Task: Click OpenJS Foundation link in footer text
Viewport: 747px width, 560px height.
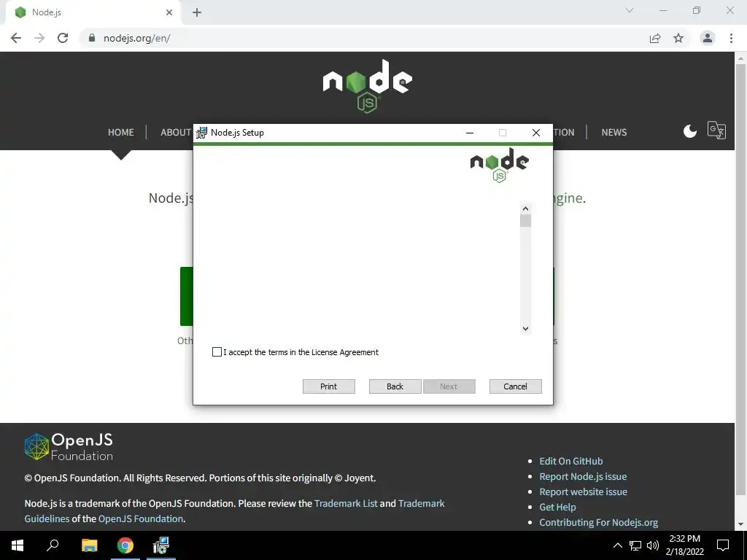Action: pyautogui.click(x=141, y=518)
